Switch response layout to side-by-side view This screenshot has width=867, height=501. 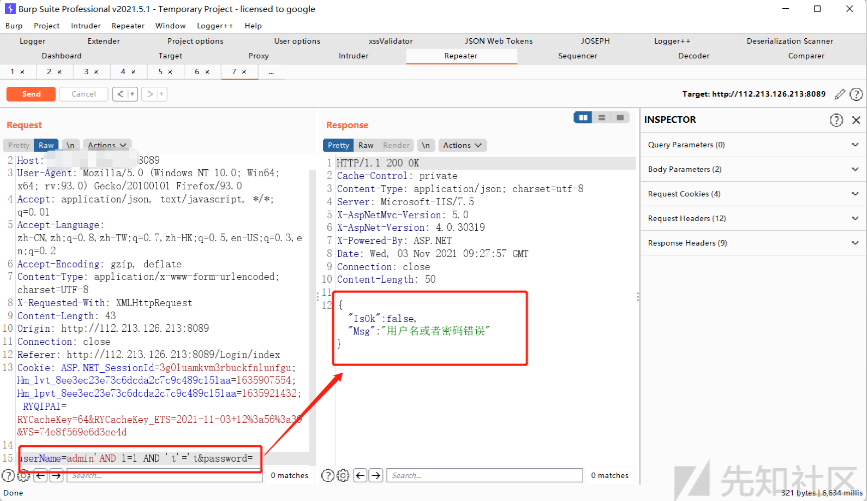coord(583,117)
